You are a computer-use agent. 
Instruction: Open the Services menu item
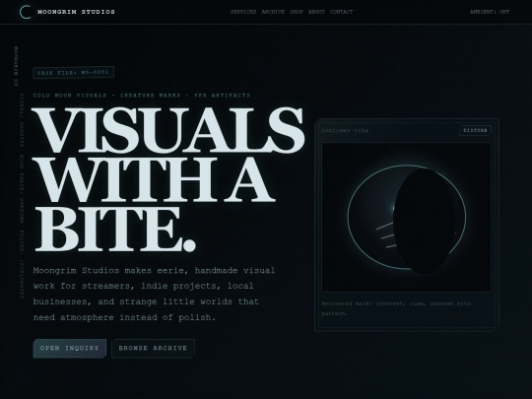coord(243,12)
